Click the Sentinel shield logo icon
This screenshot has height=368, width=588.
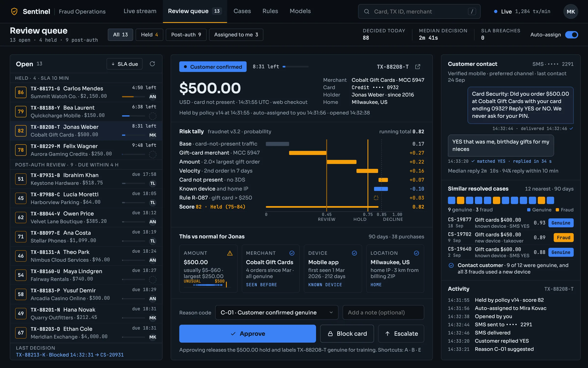pyautogui.click(x=14, y=11)
